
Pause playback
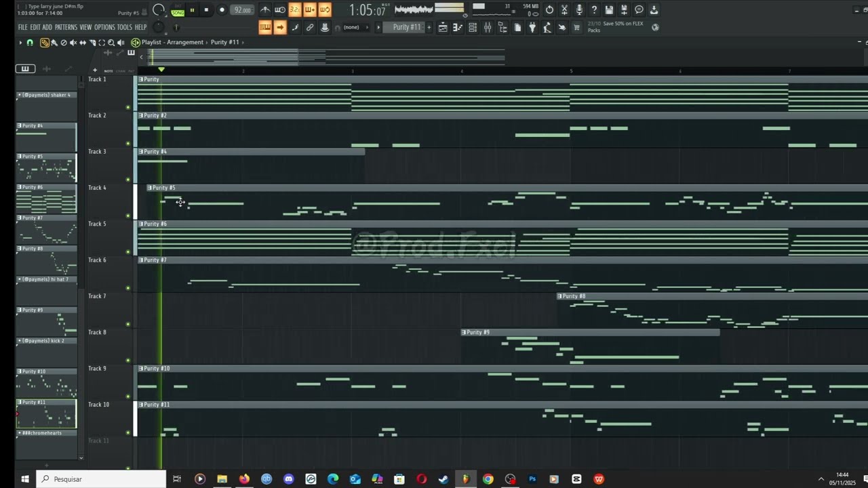[192, 10]
